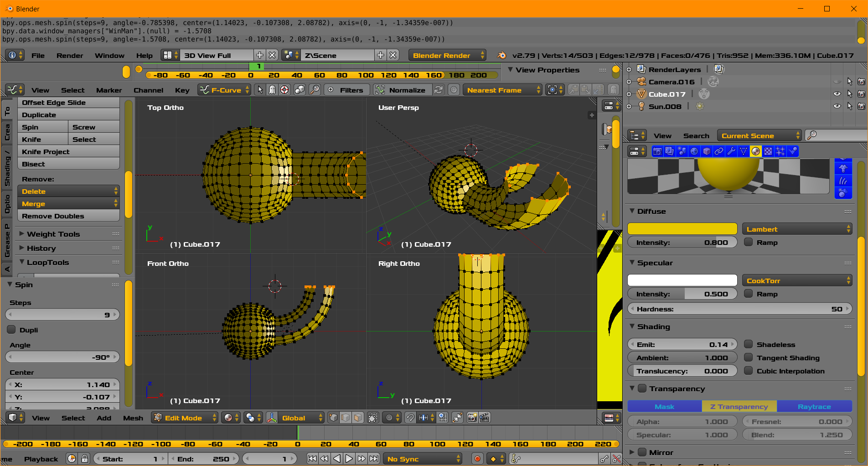This screenshot has height=466, width=868.
Task: Click the graph editor 2D cursor icon
Action: [284, 90]
